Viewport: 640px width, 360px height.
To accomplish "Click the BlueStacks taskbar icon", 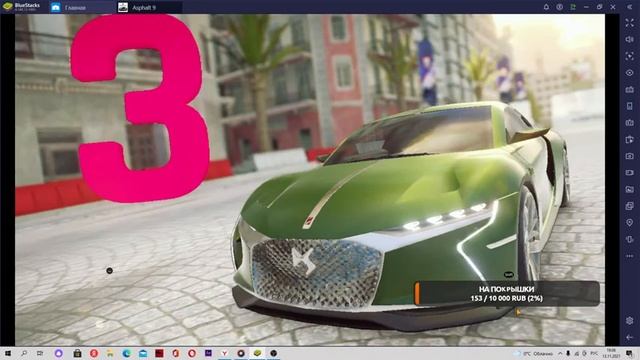I will pyautogui.click(x=257, y=353).
